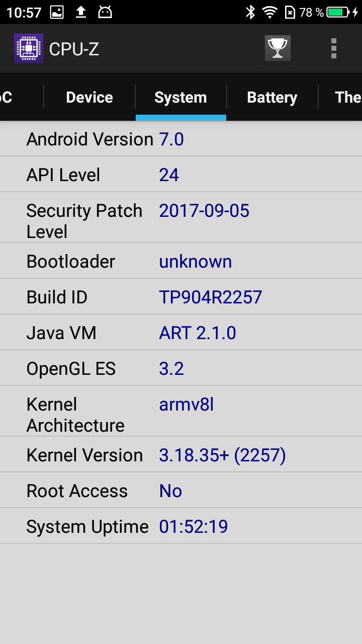Tap the upload arrow notification icon
The height and width of the screenshot is (644, 362).
81,12
